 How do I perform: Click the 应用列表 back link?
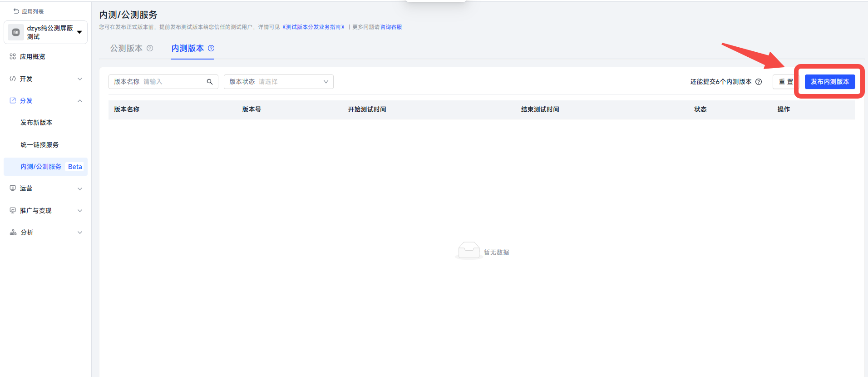33,11
